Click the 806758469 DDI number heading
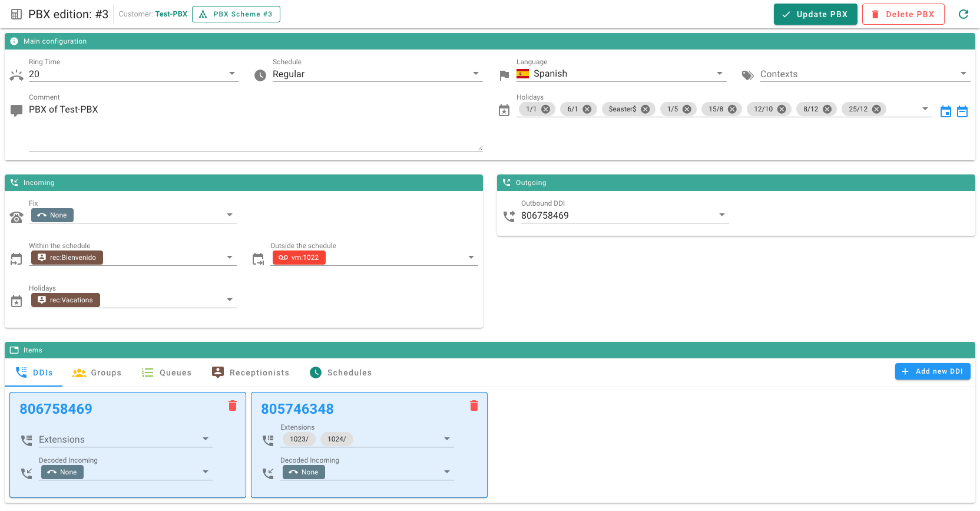Screen dimensions: 980x511 click(x=56, y=409)
